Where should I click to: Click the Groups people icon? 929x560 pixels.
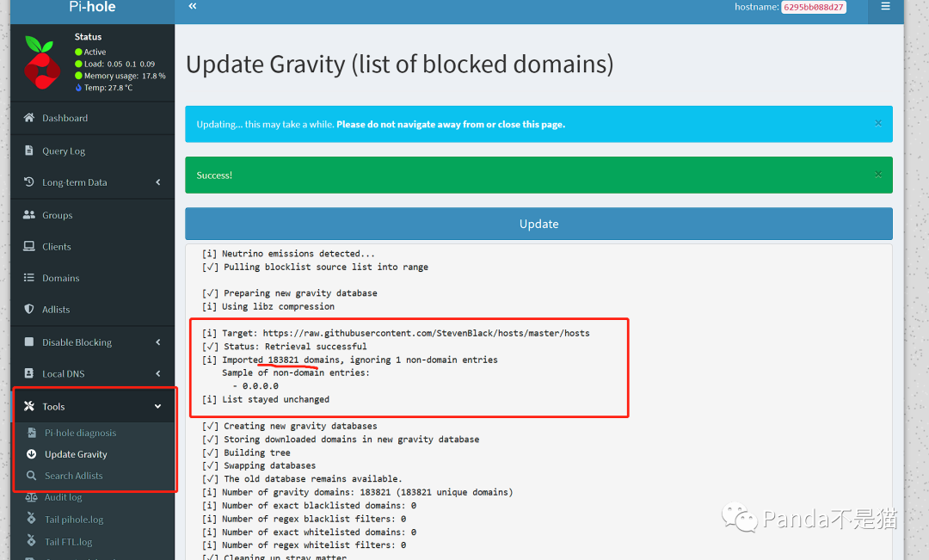click(28, 214)
